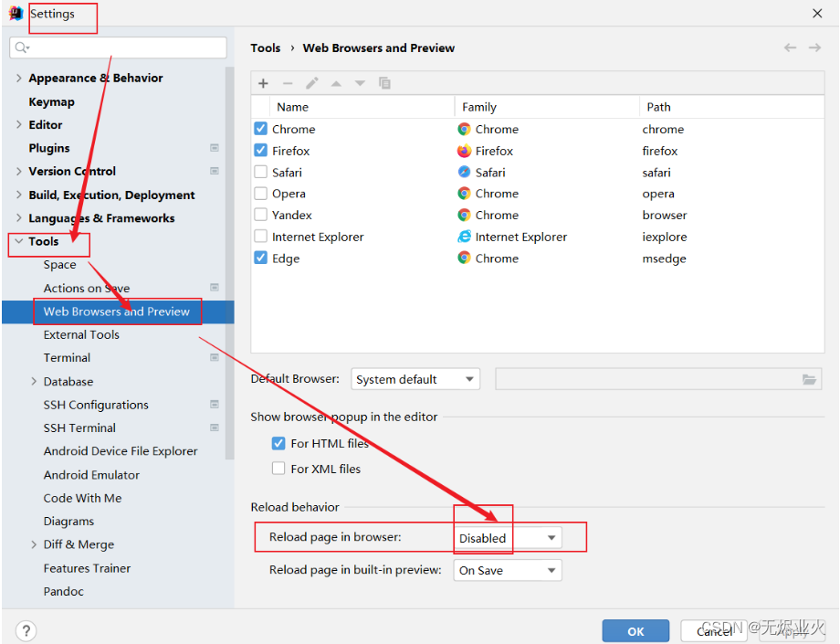Click the project-level icon beside Plugins
Image resolution: width=840 pixels, height=644 pixels.
pyautogui.click(x=215, y=148)
